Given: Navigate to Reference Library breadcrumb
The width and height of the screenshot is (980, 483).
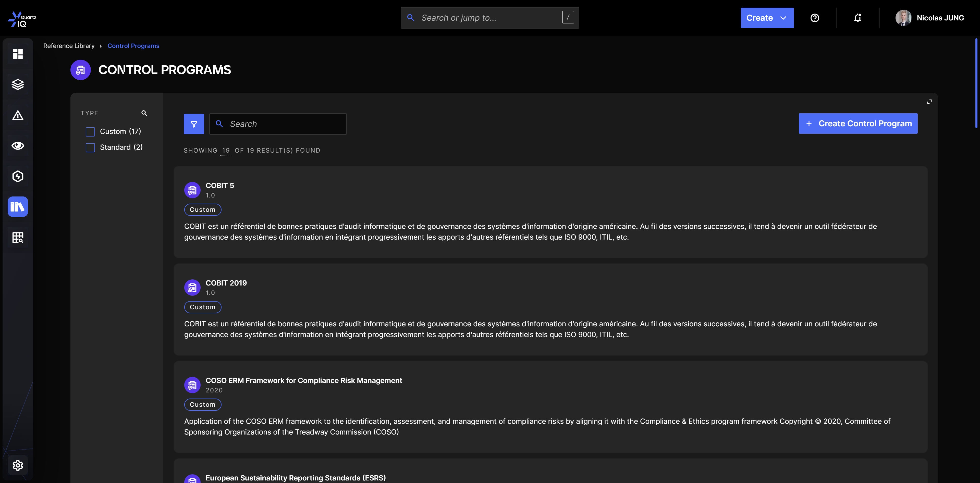Looking at the screenshot, I should [x=69, y=46].
